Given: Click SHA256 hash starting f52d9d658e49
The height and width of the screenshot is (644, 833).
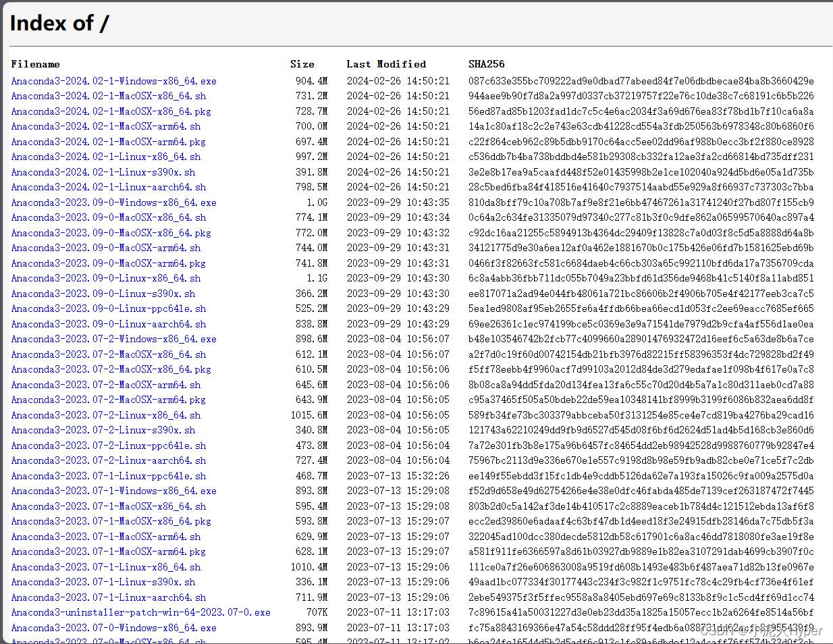Looking at the screenshot, I should (641, 491).
